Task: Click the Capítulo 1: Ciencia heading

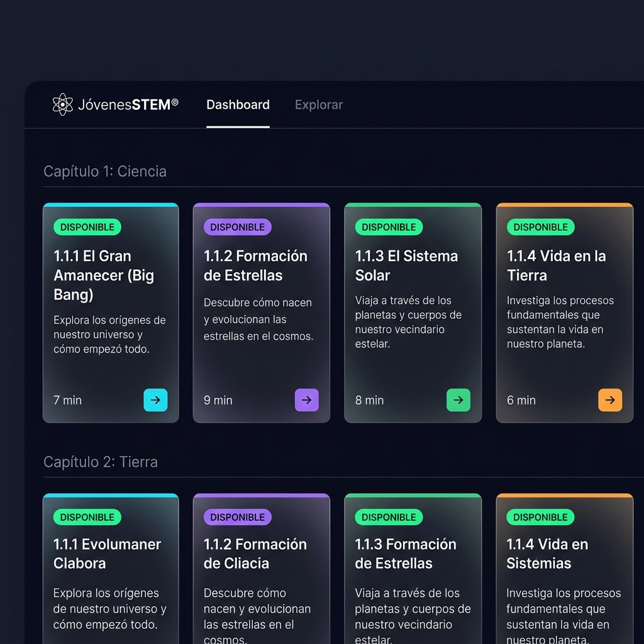Action: pos(105,171)
